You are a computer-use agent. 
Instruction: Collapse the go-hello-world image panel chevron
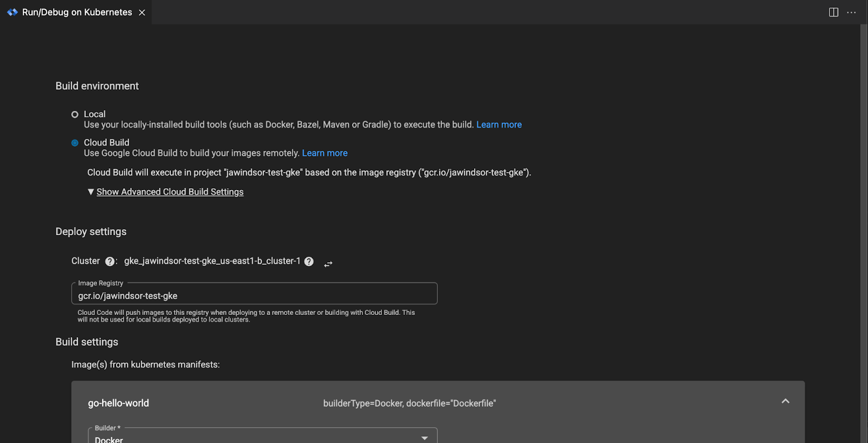pyautogui.click(x=785, y=401)
